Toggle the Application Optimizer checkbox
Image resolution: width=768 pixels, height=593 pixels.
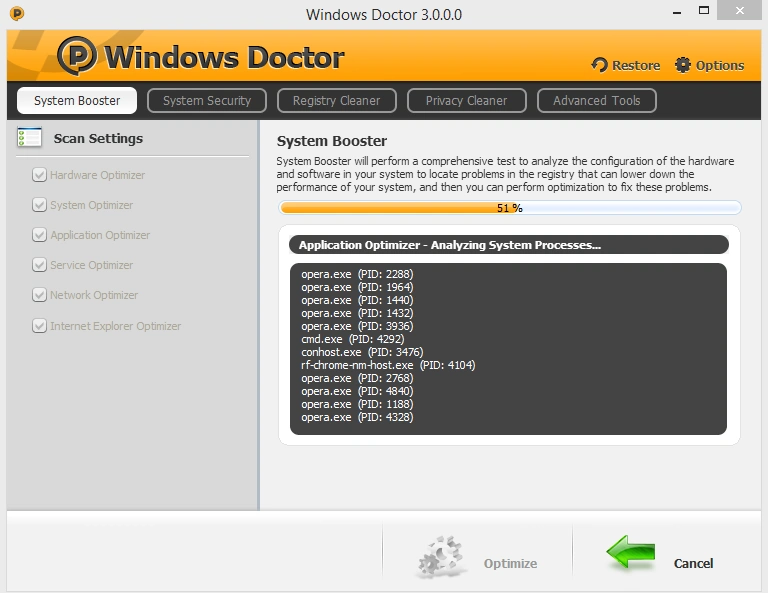(x=39, y=235)
